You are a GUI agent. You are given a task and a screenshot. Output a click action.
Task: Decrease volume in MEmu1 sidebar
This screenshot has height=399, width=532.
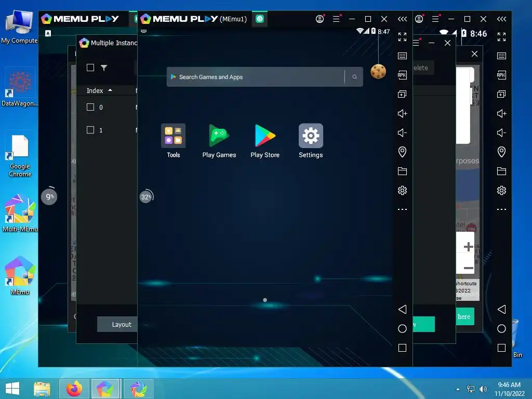402,132
